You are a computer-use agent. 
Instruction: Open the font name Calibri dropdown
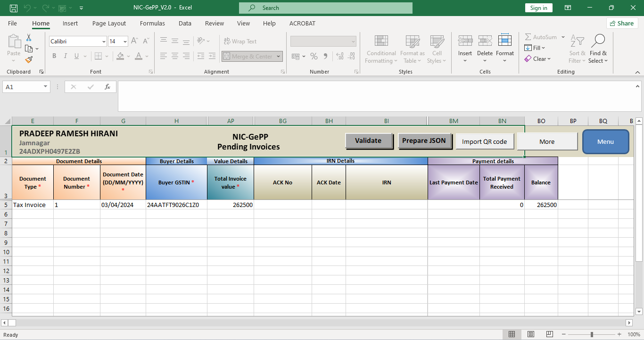(104, 41)
